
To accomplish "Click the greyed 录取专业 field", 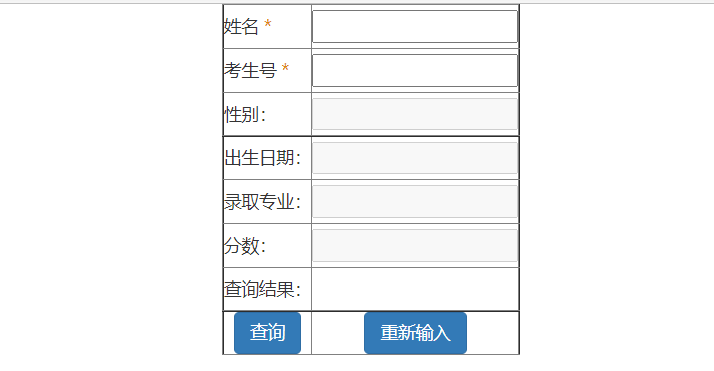I will coord(415,202).
